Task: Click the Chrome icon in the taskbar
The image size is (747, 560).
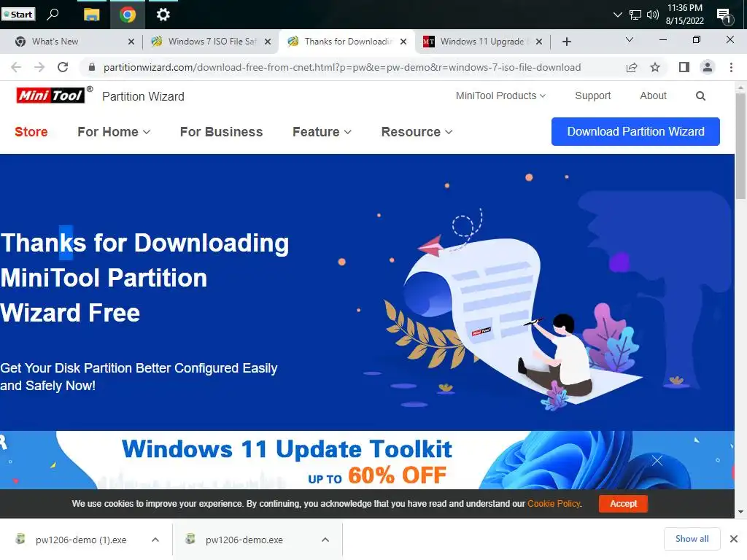Action: (x=127, y=15)
